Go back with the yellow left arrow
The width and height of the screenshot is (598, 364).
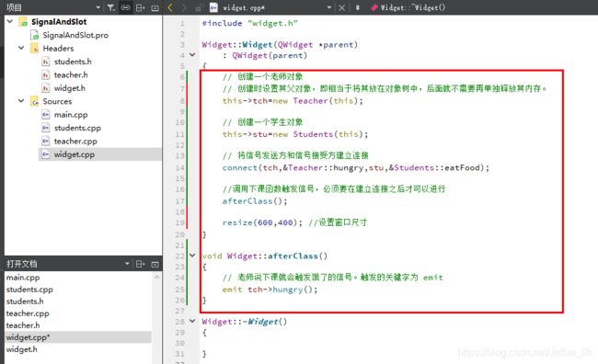(x=170, y=7)
